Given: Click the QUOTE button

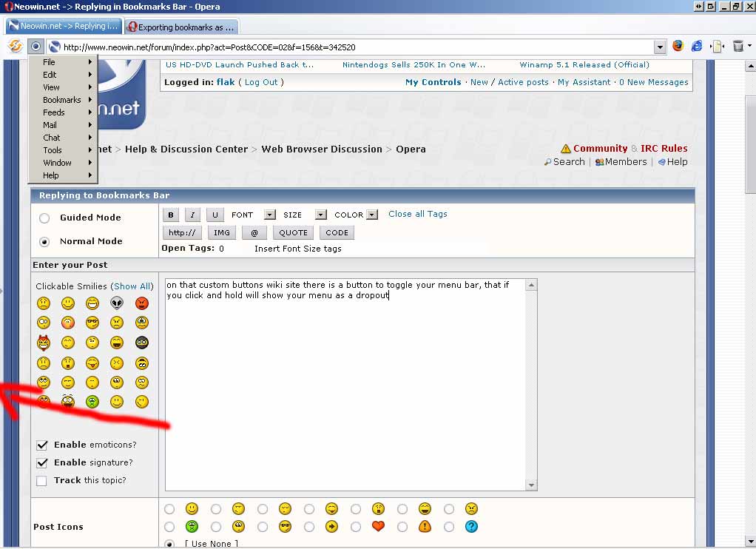Looking at the screenshot, I should 293,232.
